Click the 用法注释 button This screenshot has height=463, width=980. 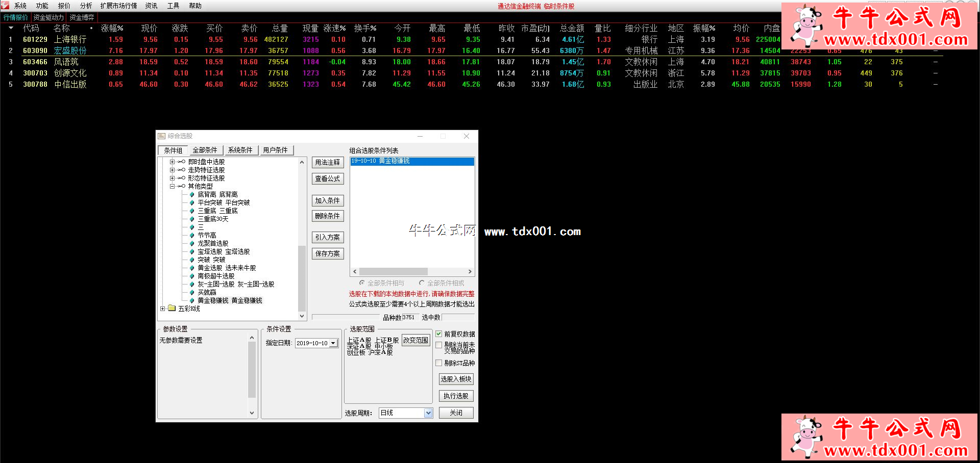coord(328,163)
